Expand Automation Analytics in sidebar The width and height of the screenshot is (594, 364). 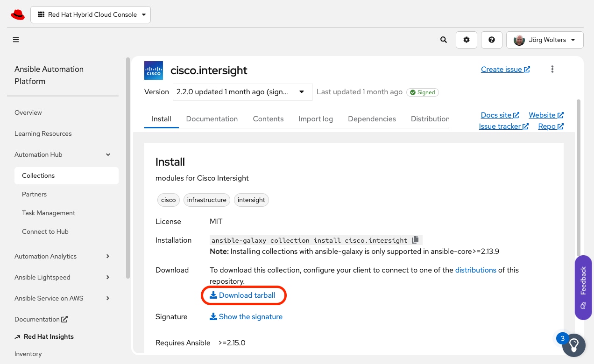click(x=63, y=256)
